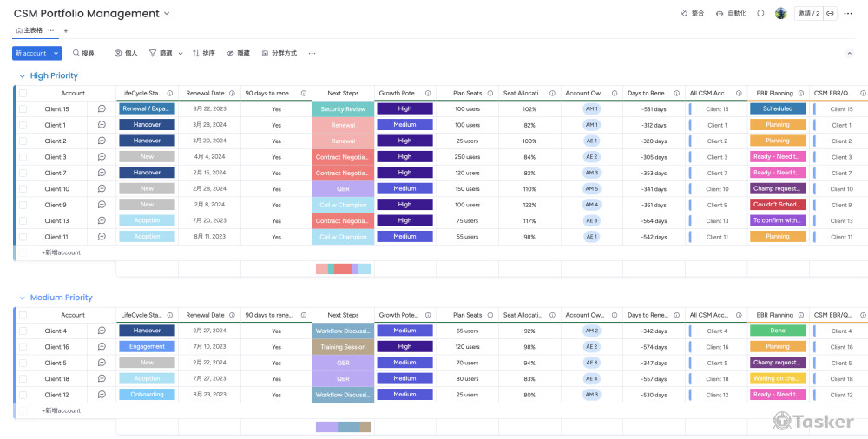
Task: Tick the checkbox for Client 3 row
Action: pos(23,157)
